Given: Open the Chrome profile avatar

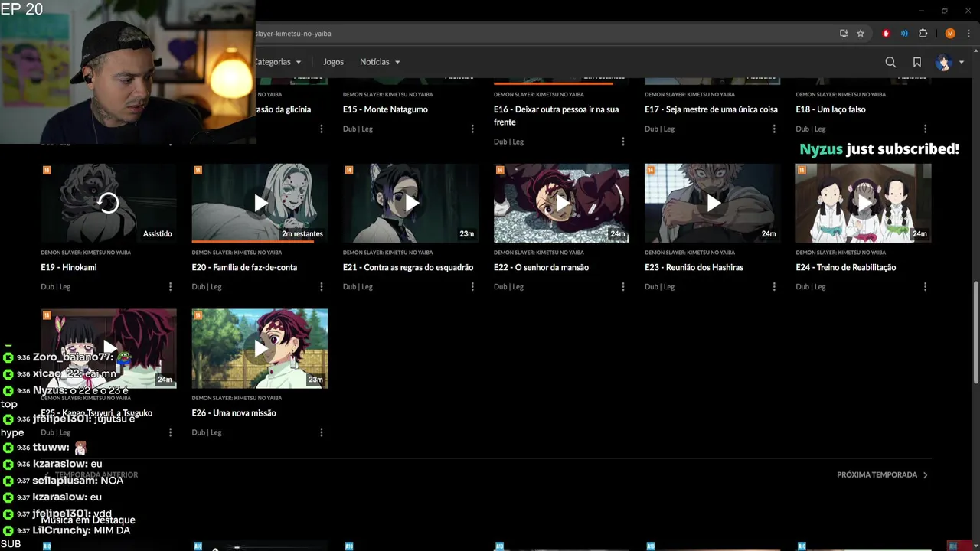Looking at the screenshot, I should coord(950,34).
